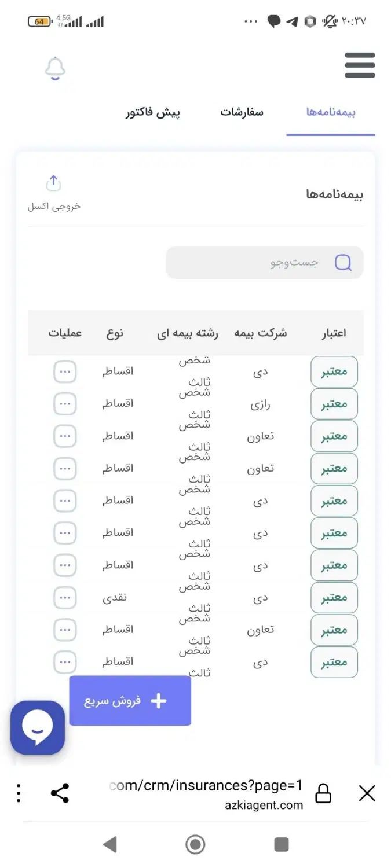
Task: Click the معتبر badge in the رازی row
Action: point(334,404)
